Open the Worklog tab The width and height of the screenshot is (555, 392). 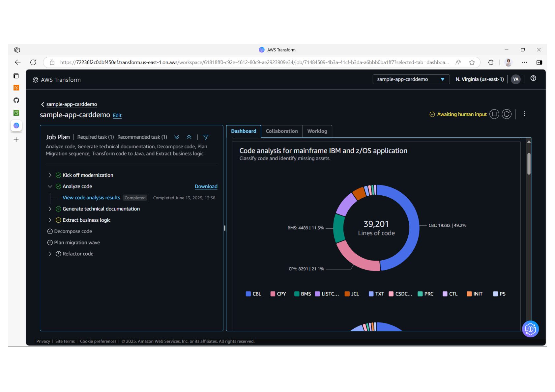[317, 131]
